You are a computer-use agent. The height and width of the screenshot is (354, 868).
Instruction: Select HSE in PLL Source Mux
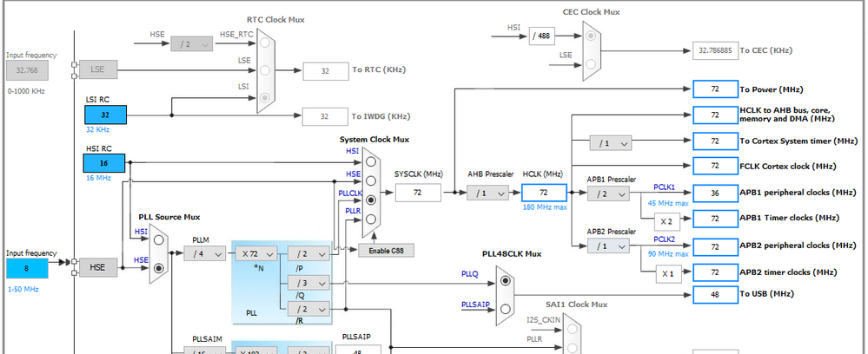point(159,268)
